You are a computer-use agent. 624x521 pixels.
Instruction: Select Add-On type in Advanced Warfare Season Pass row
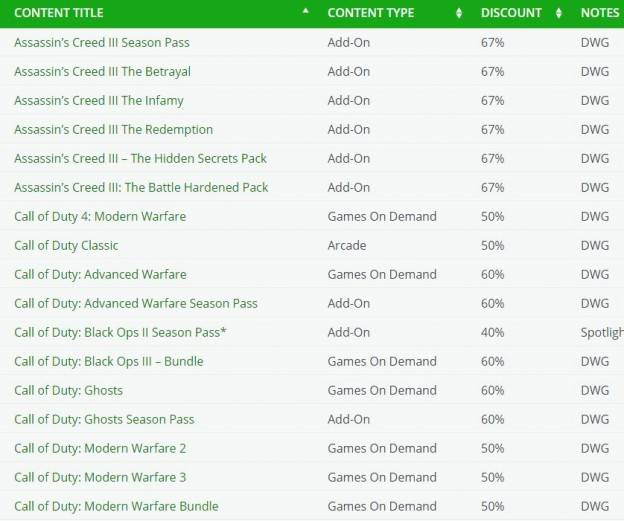[x=349, y=304]
